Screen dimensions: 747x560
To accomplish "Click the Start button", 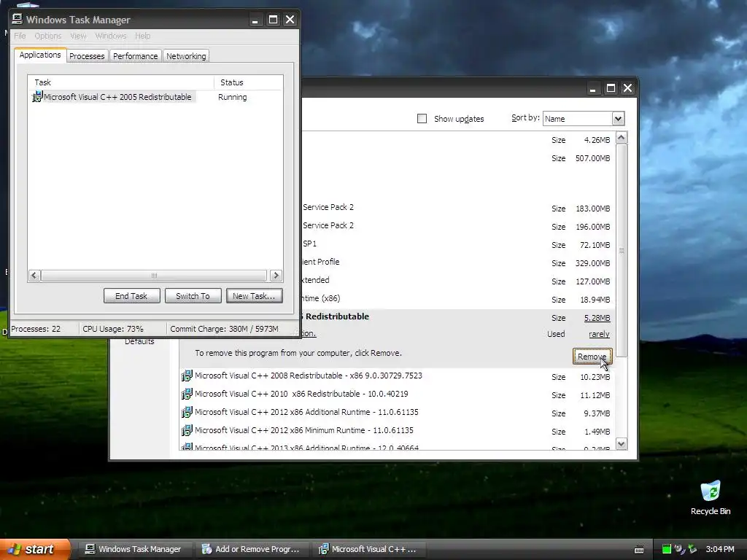I will click(x=35, y=549).
